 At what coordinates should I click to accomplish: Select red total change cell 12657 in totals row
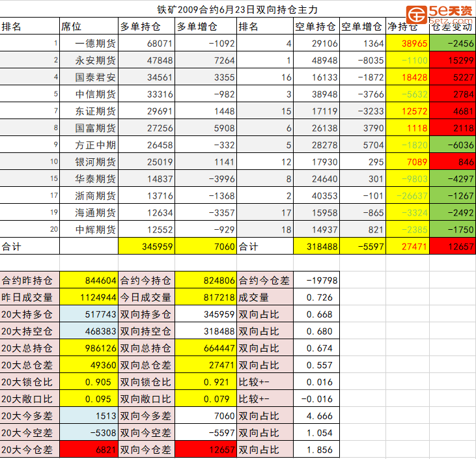pyautogui.click(x=453, y=246)
